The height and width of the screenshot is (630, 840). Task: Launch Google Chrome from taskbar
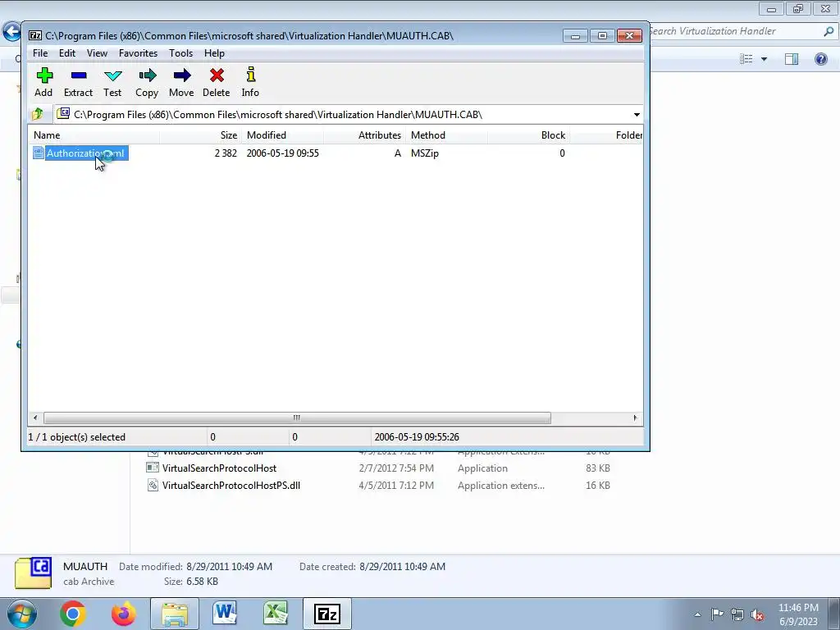click(73, 614)
